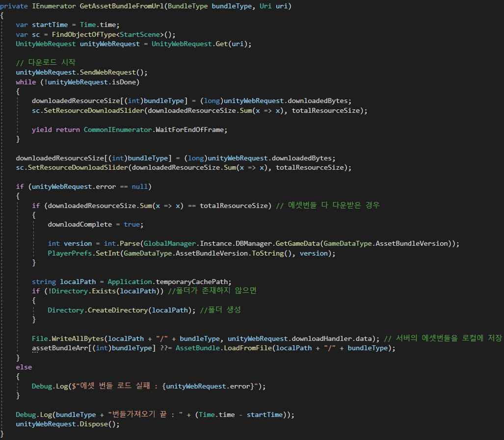Click the 'null' keyword in error check

click(139, 186)
